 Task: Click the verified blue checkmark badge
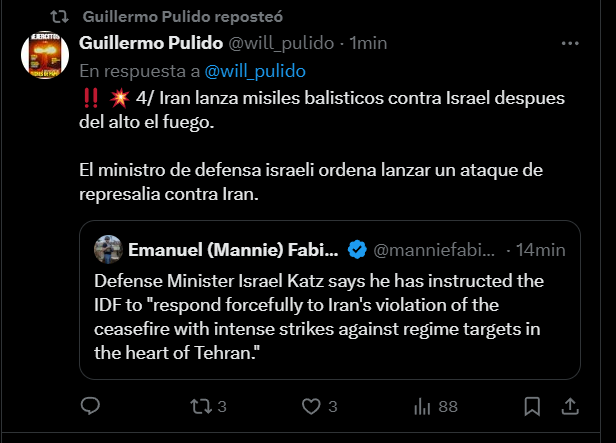[x=357, y=249]
